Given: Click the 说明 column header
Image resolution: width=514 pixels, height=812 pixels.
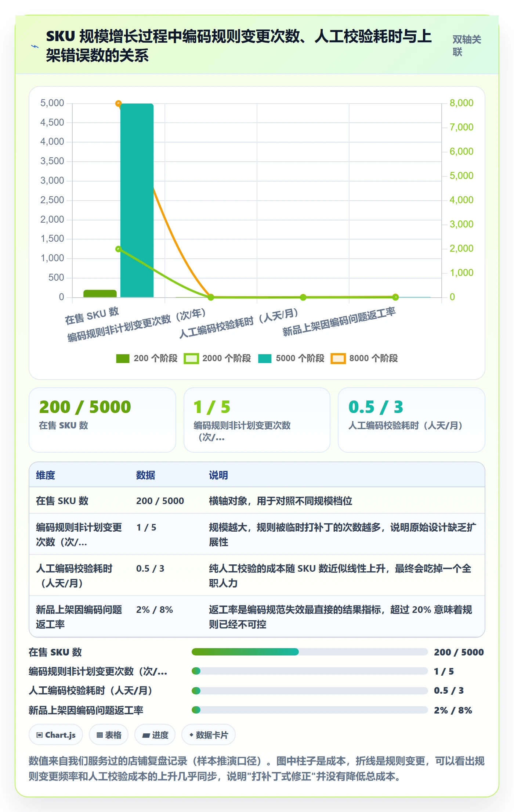Looking at the screenshot, I should pos(218,475).
